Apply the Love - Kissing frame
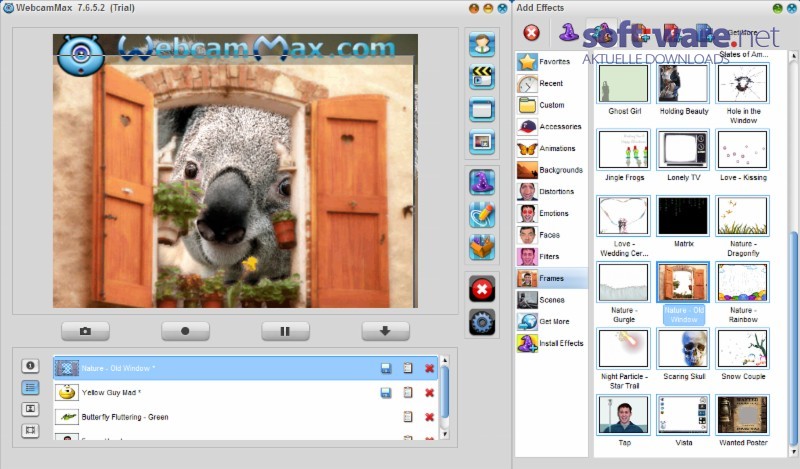The width and height of the screenshot is (800, 469). pyautogui.click(x=743, y=150)
